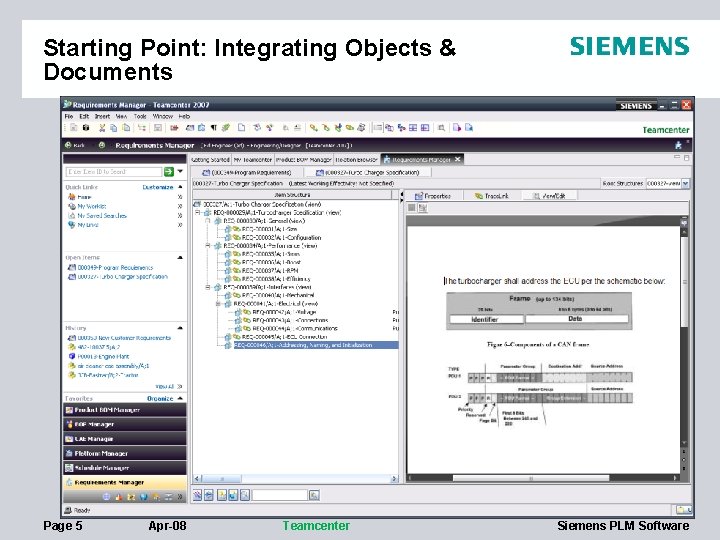Screen dimensions: 720x540
Task: Click the My Links globe icon
Action: point(71,225)
